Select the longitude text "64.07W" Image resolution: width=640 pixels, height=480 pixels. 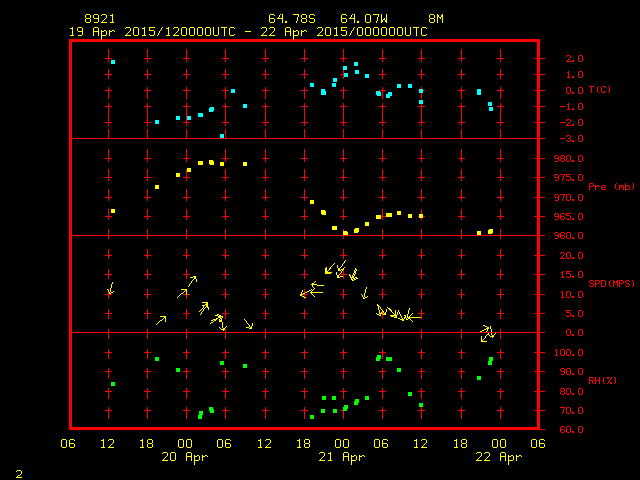[364, 19]
